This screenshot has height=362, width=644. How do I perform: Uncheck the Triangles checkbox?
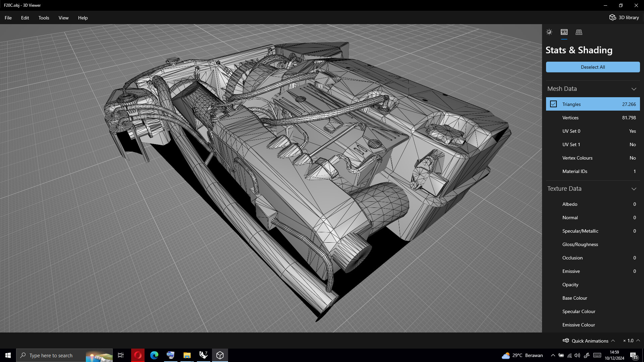tap(553, 104)
